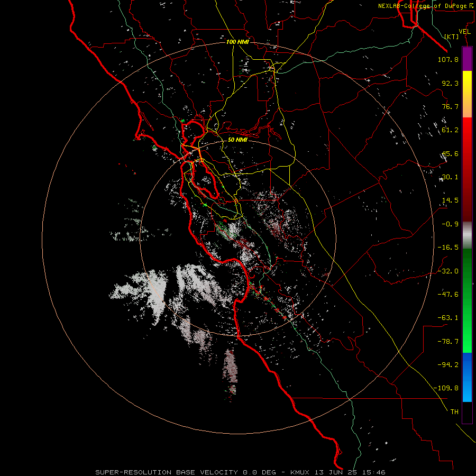Image resolution: width=476 pixels, height=476 pixels.
Task: Select the Super-Resolution Base Velocity caption
Action: point(240,472)
